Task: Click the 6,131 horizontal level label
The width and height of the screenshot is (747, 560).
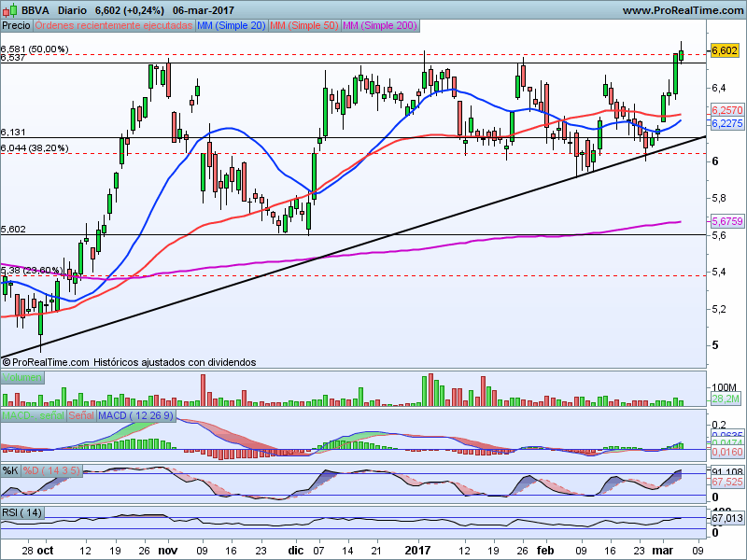Action: coord(13,133)
